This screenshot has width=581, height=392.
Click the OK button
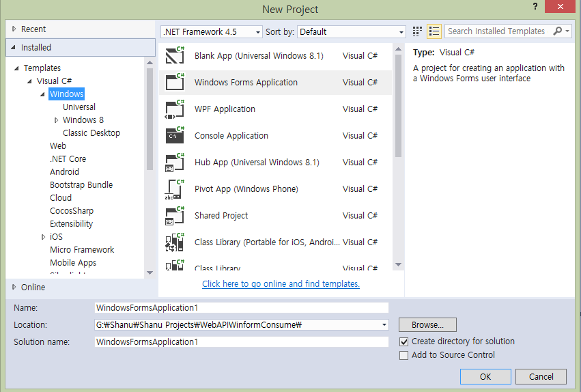pos(485,377)
